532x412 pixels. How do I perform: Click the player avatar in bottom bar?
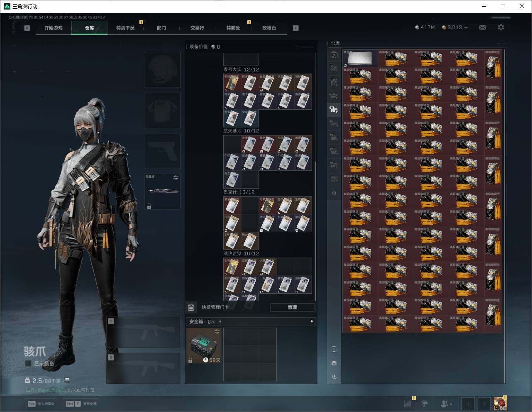coord(500,403)
